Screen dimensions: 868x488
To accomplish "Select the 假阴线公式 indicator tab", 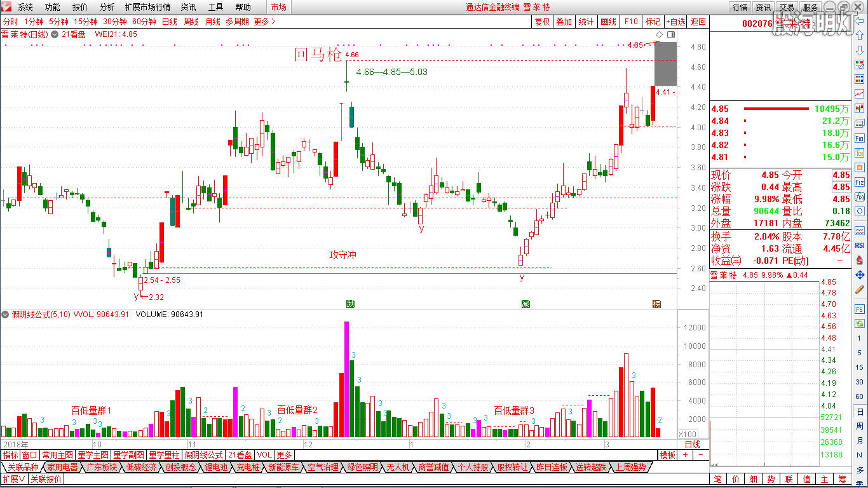I will click(x=204, y=455).
